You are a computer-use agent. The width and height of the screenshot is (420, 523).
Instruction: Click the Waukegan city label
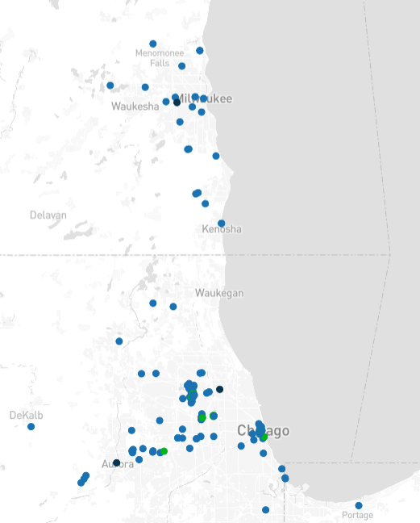click(219, 293)
